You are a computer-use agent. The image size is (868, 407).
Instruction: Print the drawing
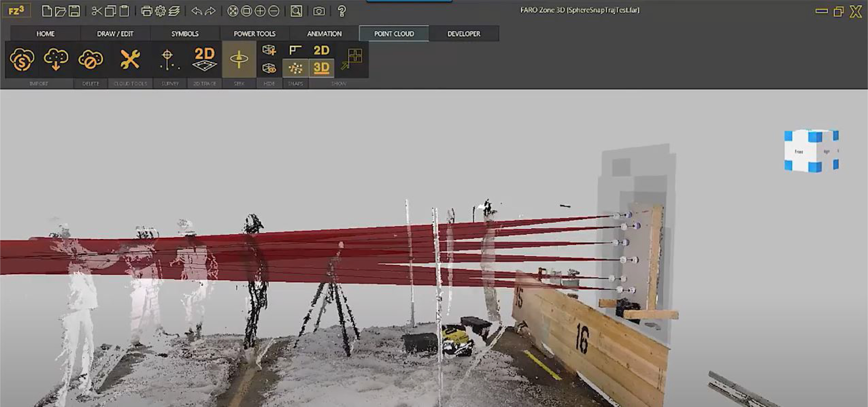[147, 11]
